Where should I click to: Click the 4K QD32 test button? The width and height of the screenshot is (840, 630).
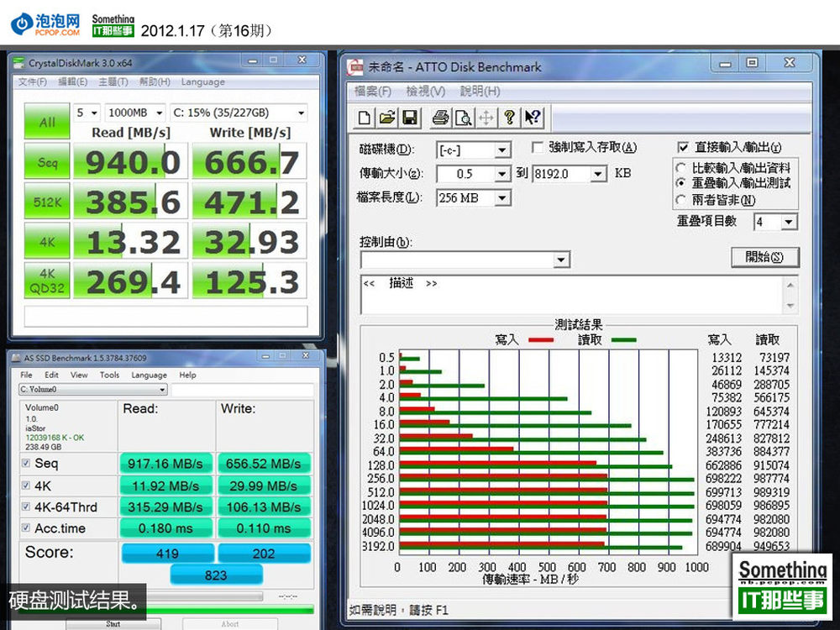tap(47, 281)
